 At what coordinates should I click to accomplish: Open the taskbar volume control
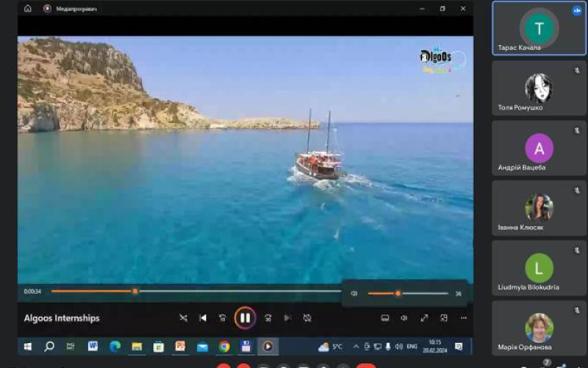click(x=398, y=347)
